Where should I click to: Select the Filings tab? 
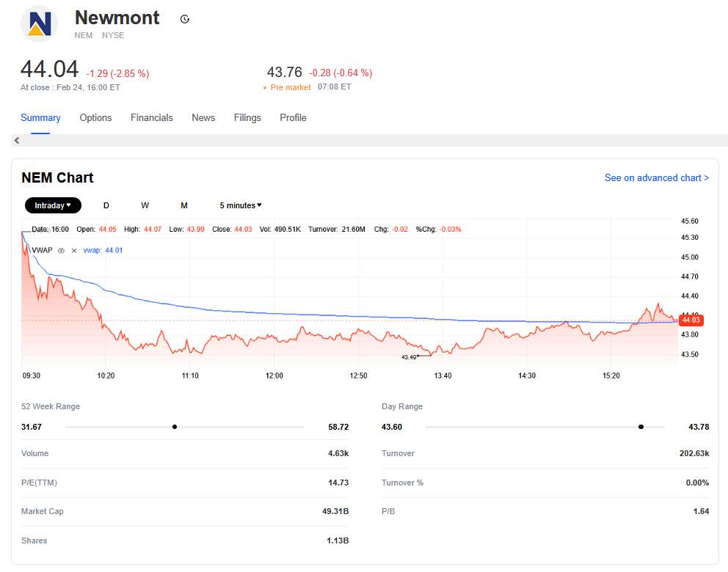247,118
